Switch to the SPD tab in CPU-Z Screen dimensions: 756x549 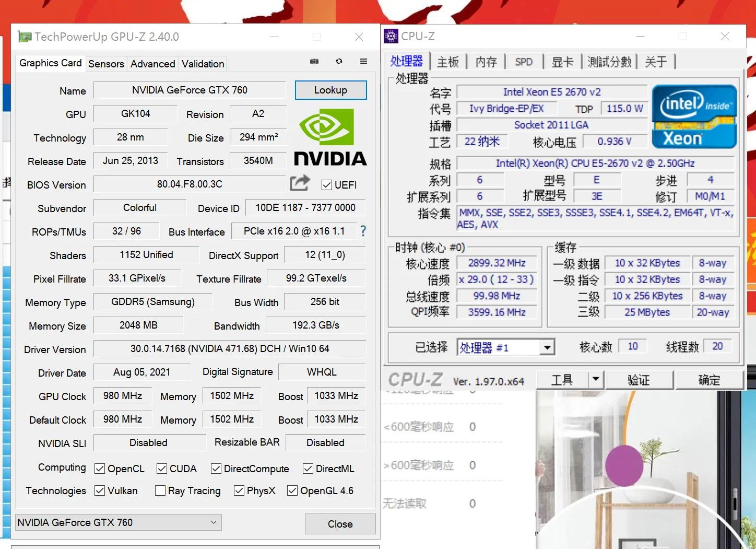click(524, 61)
